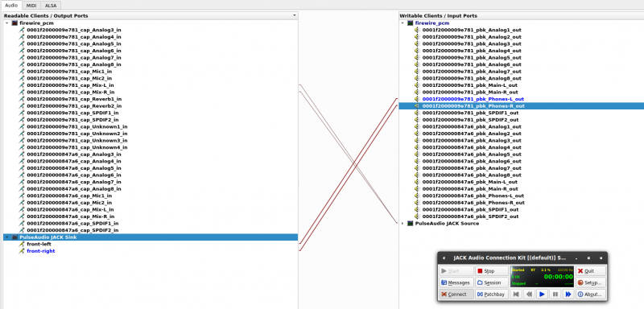Select the 0001f2000009e781_cap_Unknown4_in port

tap(77, 147)
